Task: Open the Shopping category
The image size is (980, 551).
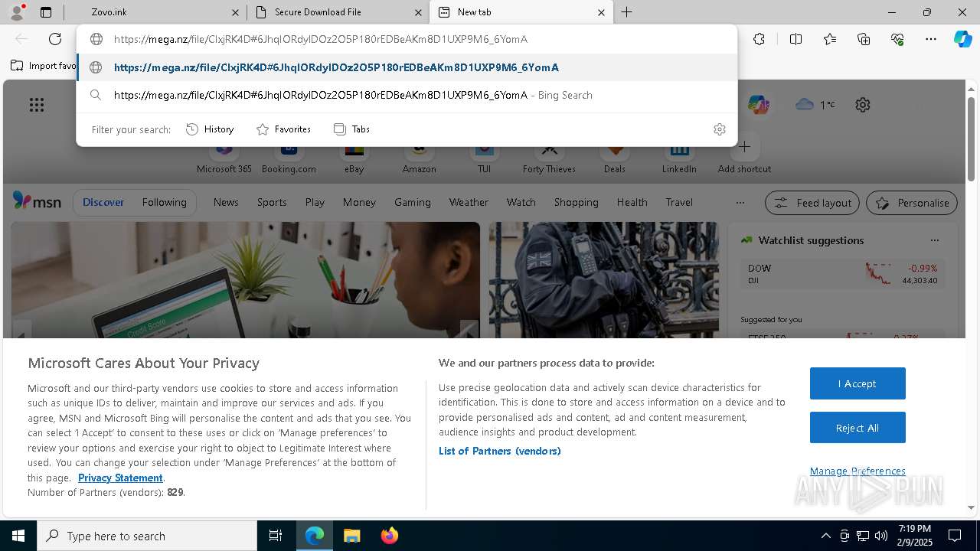Action: (576, 202)
